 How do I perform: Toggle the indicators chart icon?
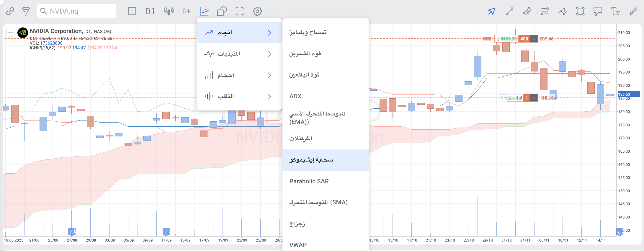tap(204, 11)
